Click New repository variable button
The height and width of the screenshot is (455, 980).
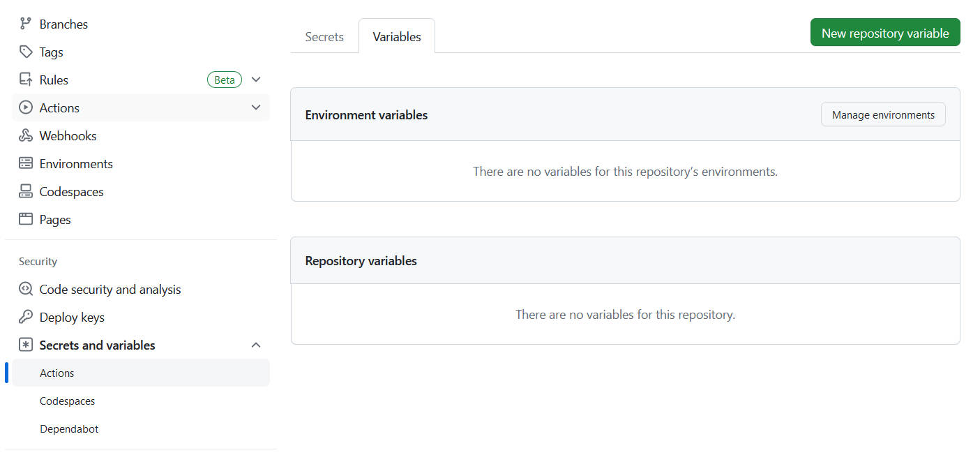pyautogui.click(x=885, y=33)
